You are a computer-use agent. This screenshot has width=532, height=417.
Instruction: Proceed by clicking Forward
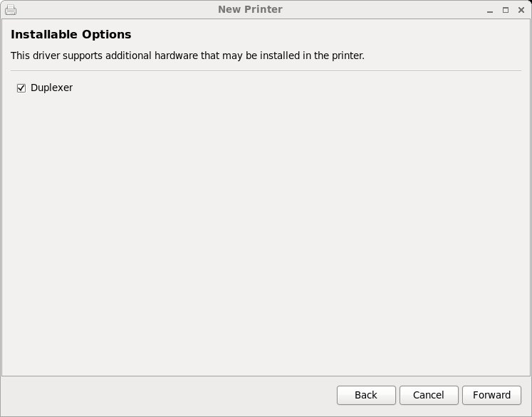[491, 395]
